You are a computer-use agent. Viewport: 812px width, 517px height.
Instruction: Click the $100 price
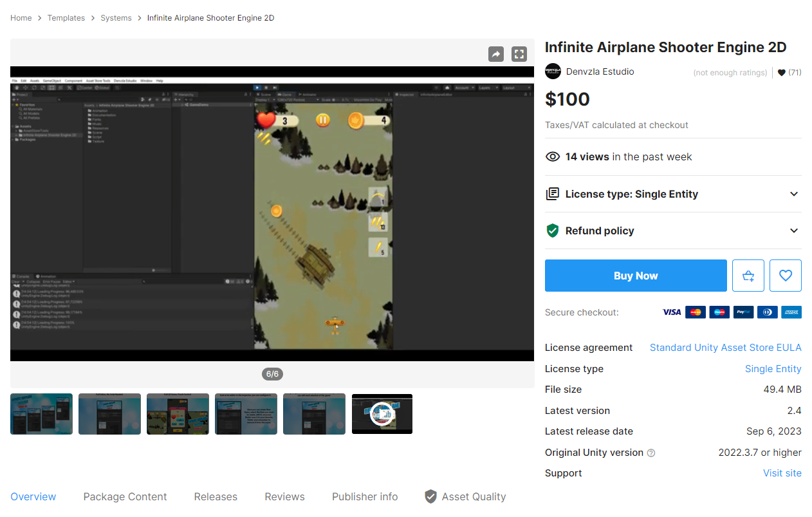[x=567, y=99]
